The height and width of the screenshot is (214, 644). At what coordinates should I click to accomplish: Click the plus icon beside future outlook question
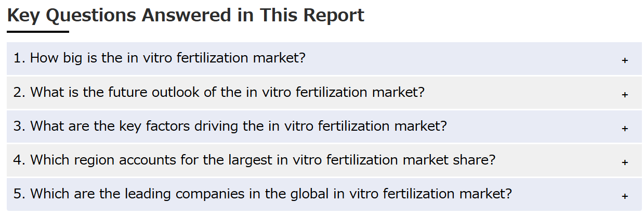point(625,94)
